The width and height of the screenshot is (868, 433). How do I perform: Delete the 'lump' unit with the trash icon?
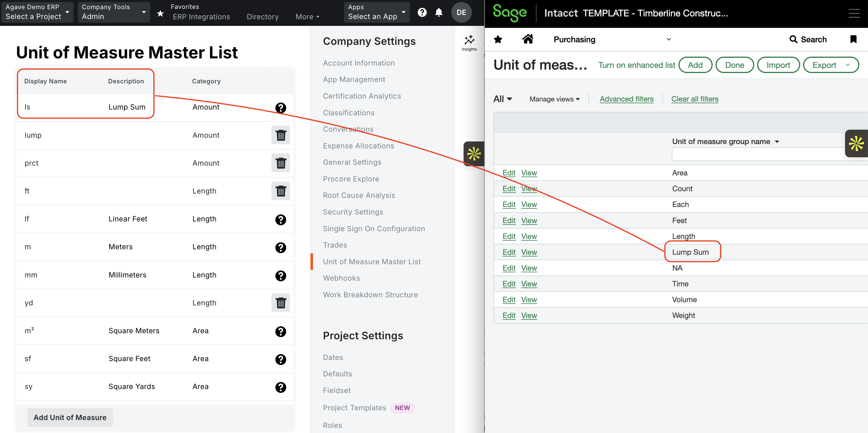coord(281,135)
